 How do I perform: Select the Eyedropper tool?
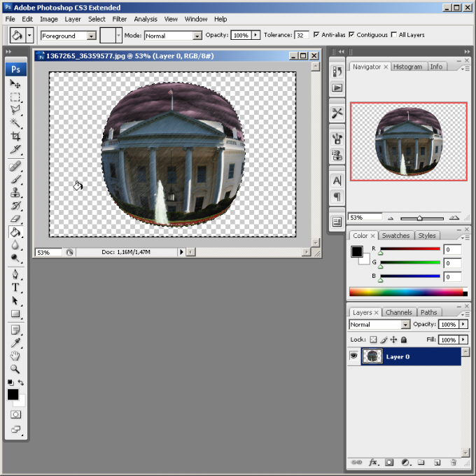point(15,343)
